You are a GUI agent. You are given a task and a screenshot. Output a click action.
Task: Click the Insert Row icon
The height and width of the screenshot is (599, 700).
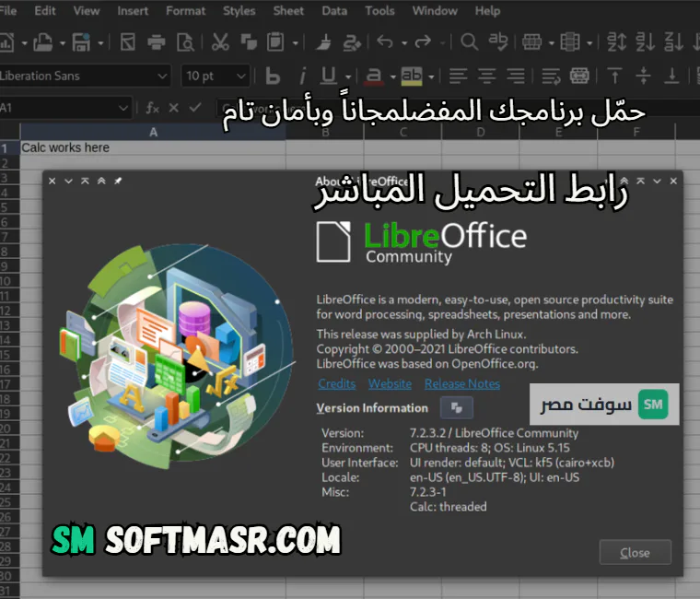[531, 42]
